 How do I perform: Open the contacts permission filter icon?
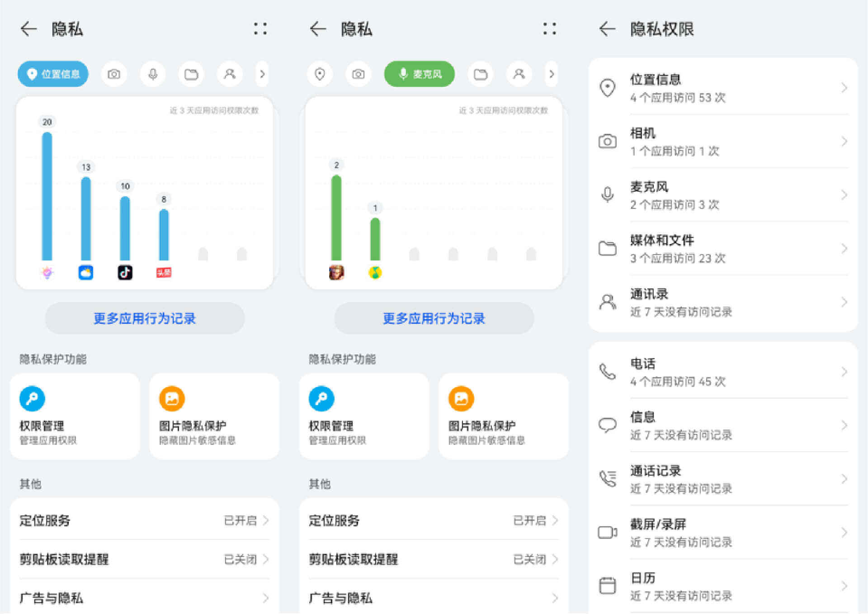click(x=230, y=74)
